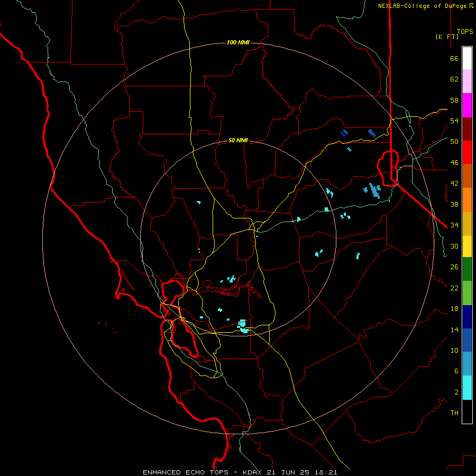This screenshot has height=476, width=476.
Task: Click the legend value "10"
Action: pos(454,350)
